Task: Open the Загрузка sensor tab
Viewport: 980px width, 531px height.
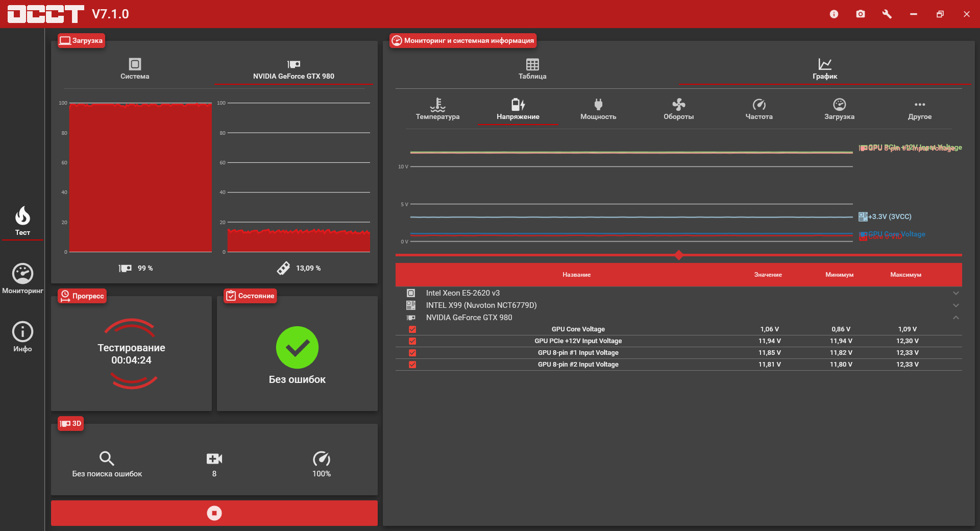Action: click(839, 109)
